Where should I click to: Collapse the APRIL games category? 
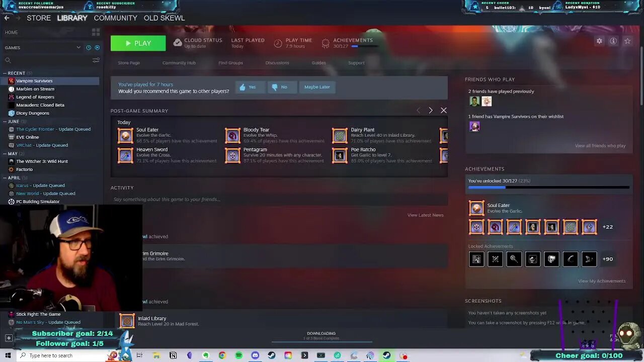(x=5, y=178)
